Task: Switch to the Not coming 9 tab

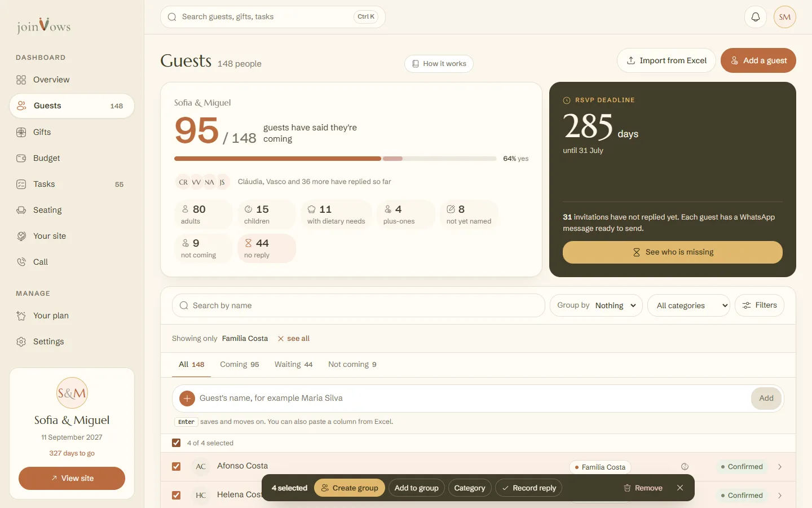Action: (x=352, y=365)
